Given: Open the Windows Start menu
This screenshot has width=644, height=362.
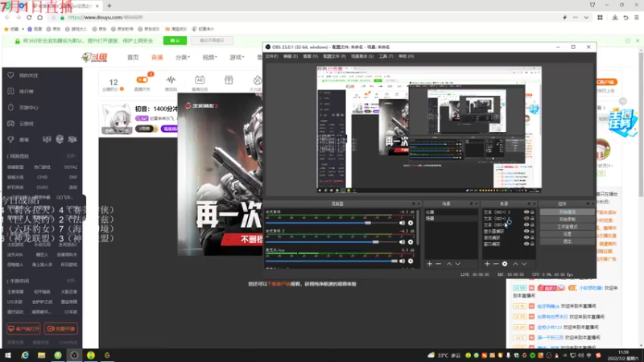Looking at the screenshot, I should 8,356.
